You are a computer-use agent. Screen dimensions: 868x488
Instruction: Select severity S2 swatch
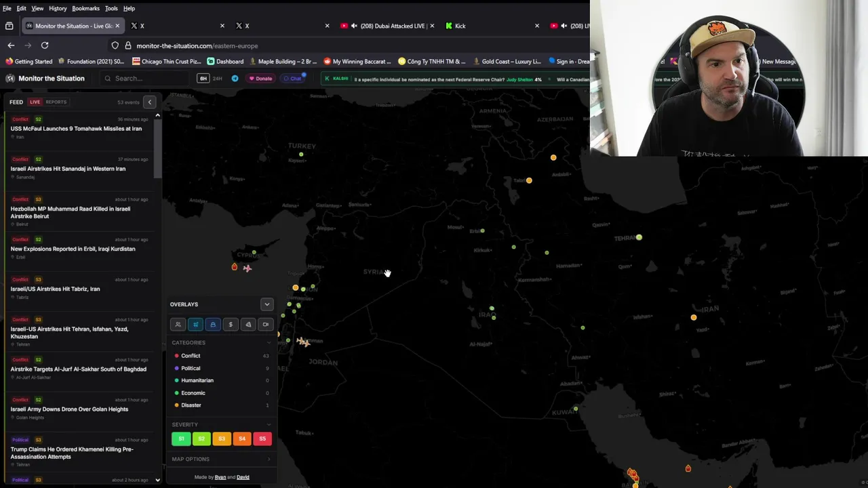pyautogui.click(x=201, y=439)
